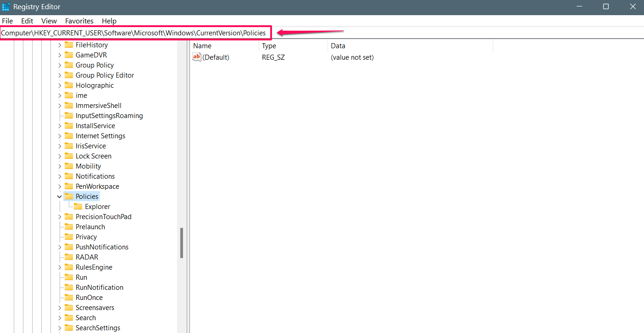Expand the Screensavers key
The width and height of the screenshot is (644, 333).
click(x=60, y=308)
